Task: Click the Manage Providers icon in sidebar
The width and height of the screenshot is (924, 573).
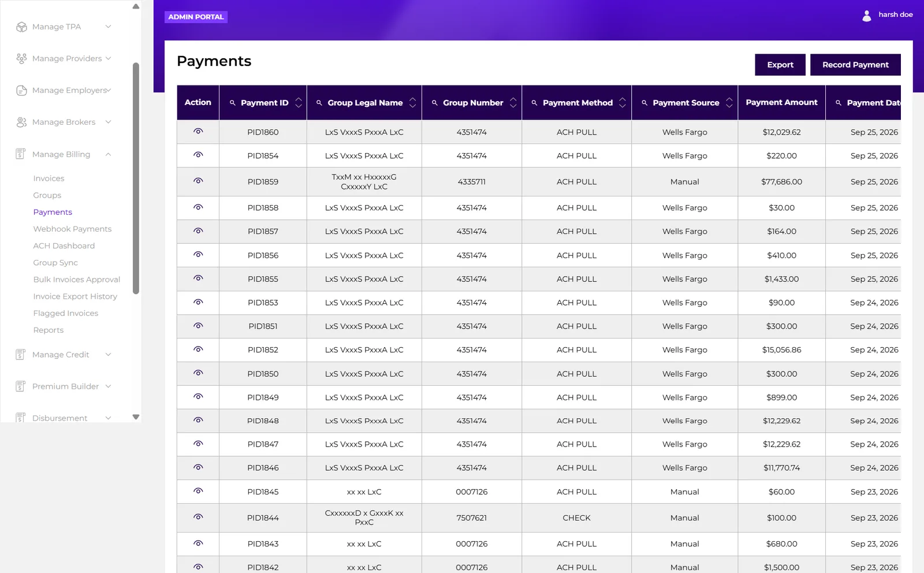Action: coord(21,58)
